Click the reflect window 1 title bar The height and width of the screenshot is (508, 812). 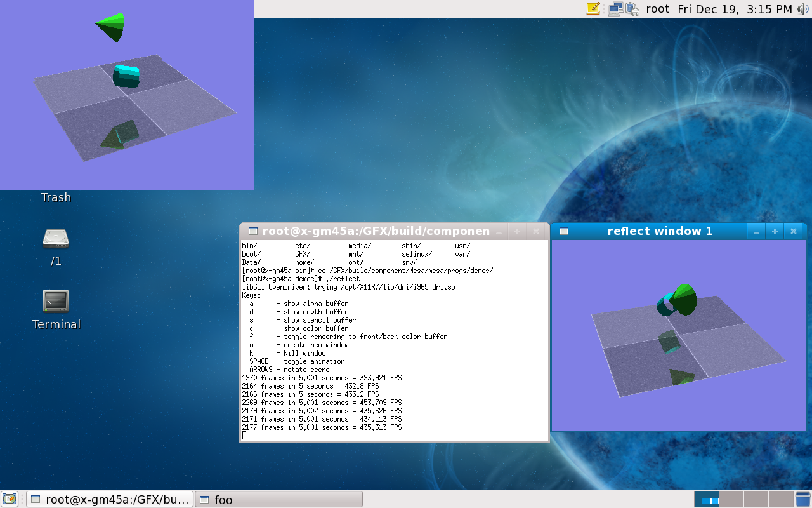tap(660, 231)
